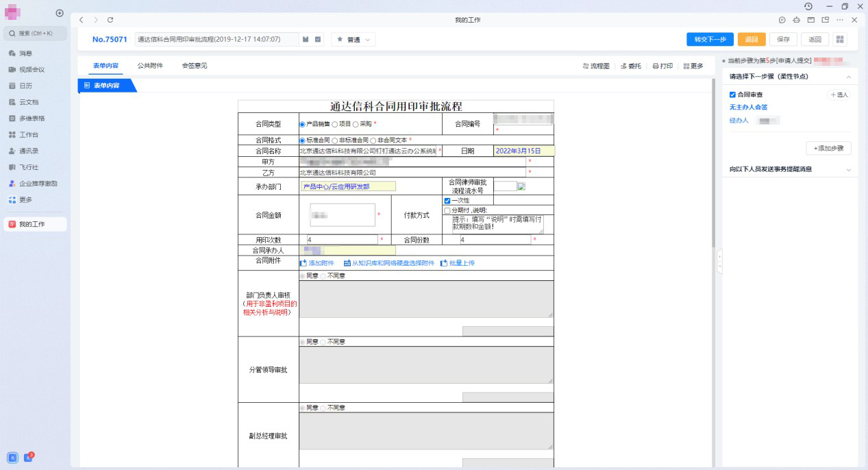
Task: Toggle the 合同审查 step checkbox
Action: (x=732, y=95)
